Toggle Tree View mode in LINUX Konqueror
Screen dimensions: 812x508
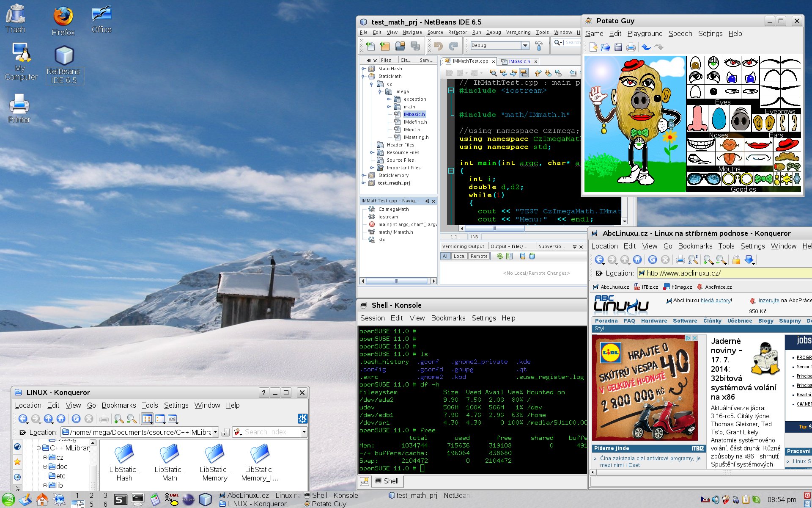coord(160,419)
